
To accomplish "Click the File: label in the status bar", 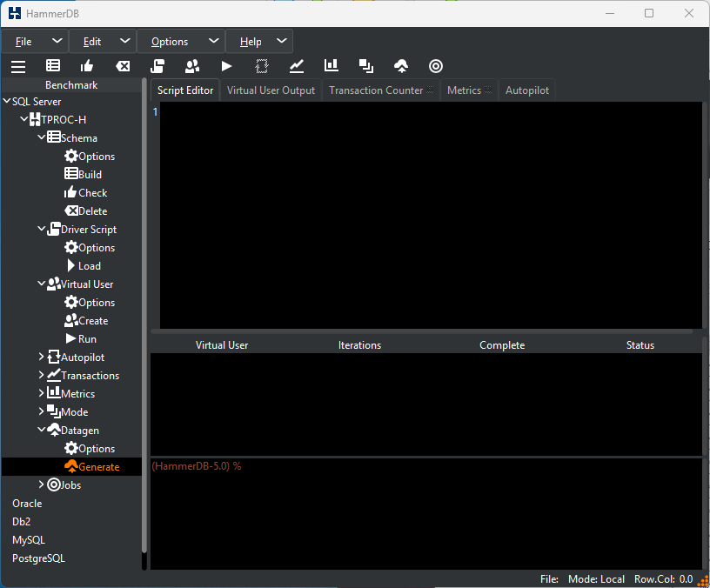I will click(x=549, y=579).
